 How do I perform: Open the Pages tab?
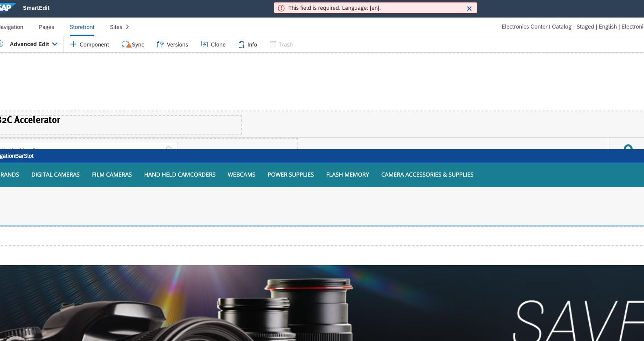point(46,27)
